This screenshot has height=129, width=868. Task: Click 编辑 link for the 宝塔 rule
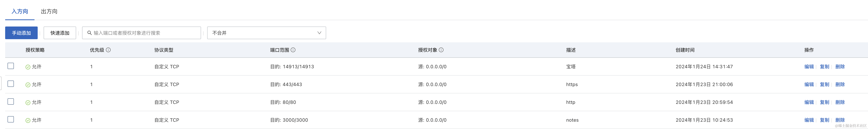(x=809, y=67)
